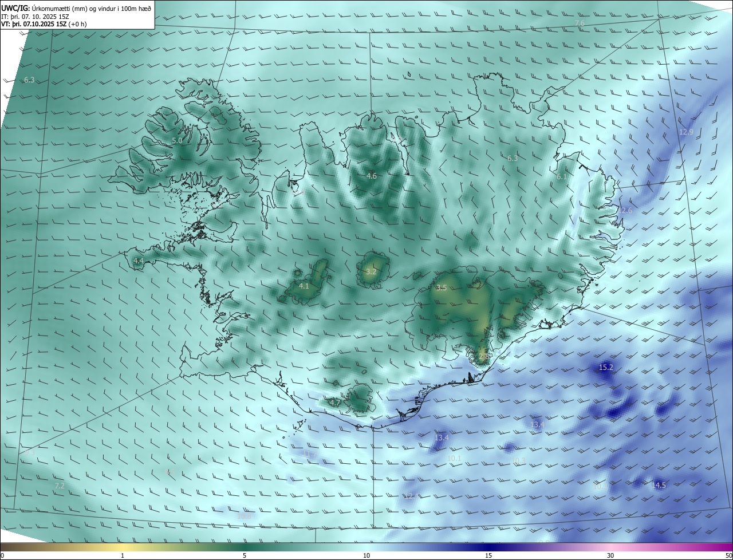Click the 12.6 value on the map
The image size is (733, 560).
[625, 210]
